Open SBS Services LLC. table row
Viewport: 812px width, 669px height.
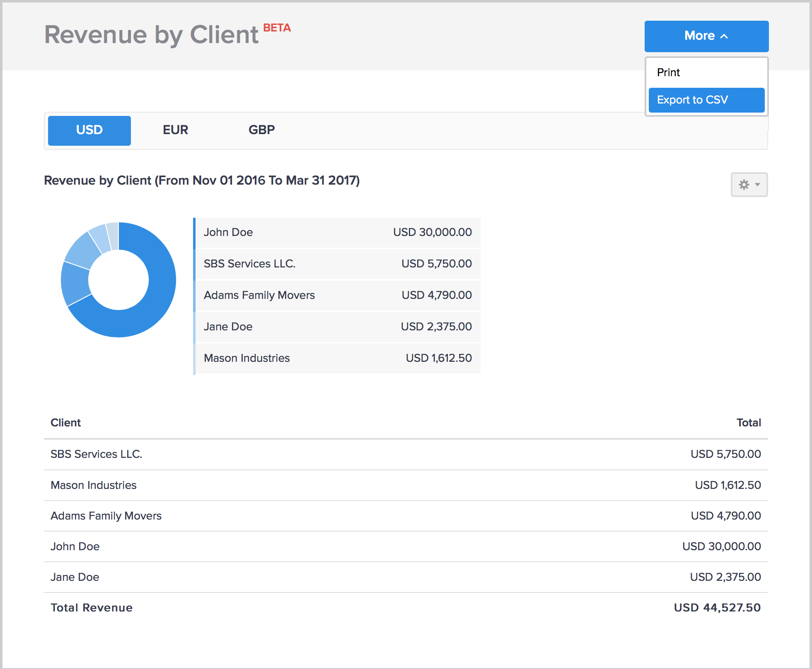(96, 454)
